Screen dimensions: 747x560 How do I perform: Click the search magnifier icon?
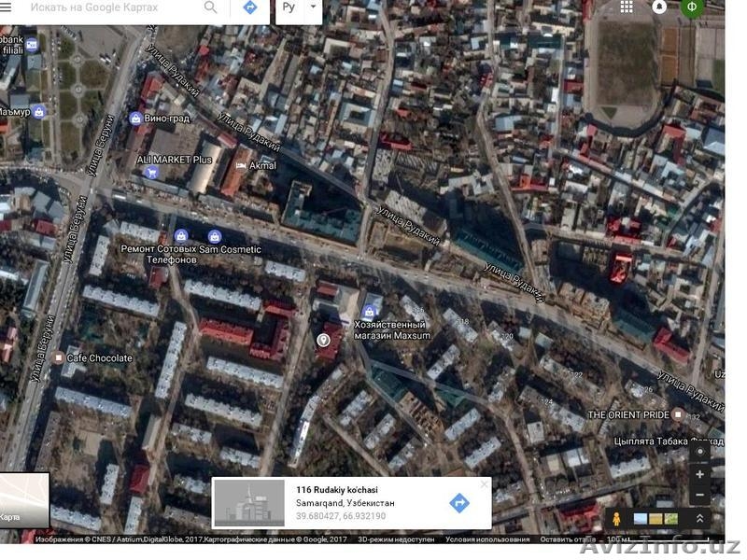[x=211, y=8]
